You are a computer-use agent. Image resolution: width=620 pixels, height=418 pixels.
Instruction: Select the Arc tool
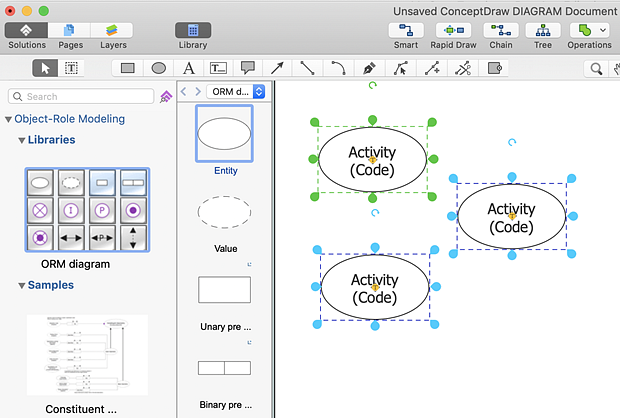(x=339, y=68)
